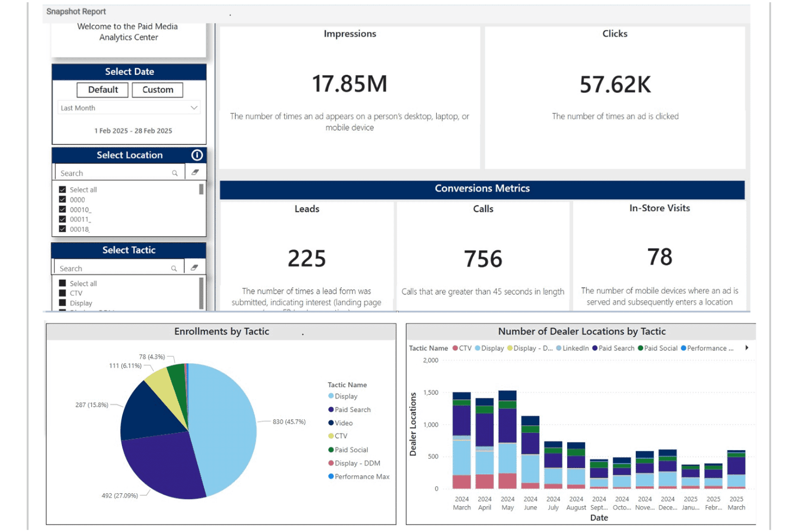This screenshot has width=798, height=532.
Task: Show more legend entries in the Dealer Locations chart
Action: click(x=747, y=348)
